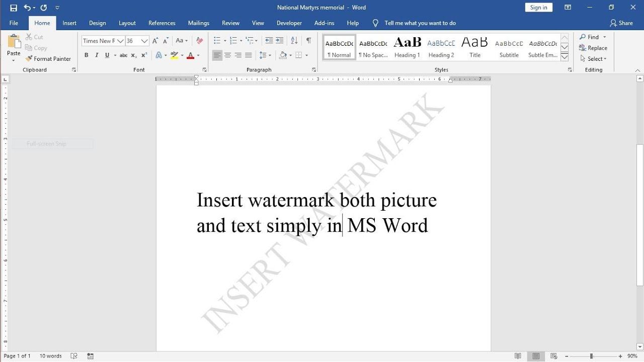
Task: Switch to Read Mode view icon
Action: [518, 356]
